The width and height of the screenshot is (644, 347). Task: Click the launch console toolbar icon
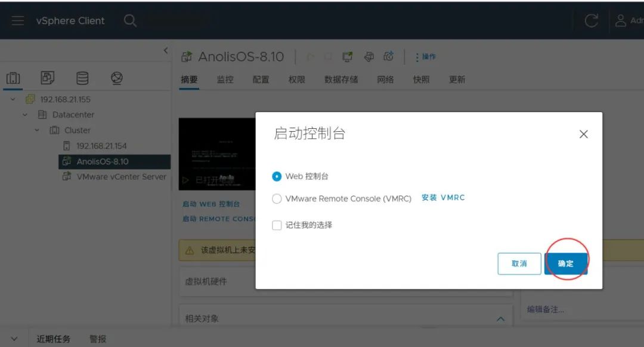348,57
